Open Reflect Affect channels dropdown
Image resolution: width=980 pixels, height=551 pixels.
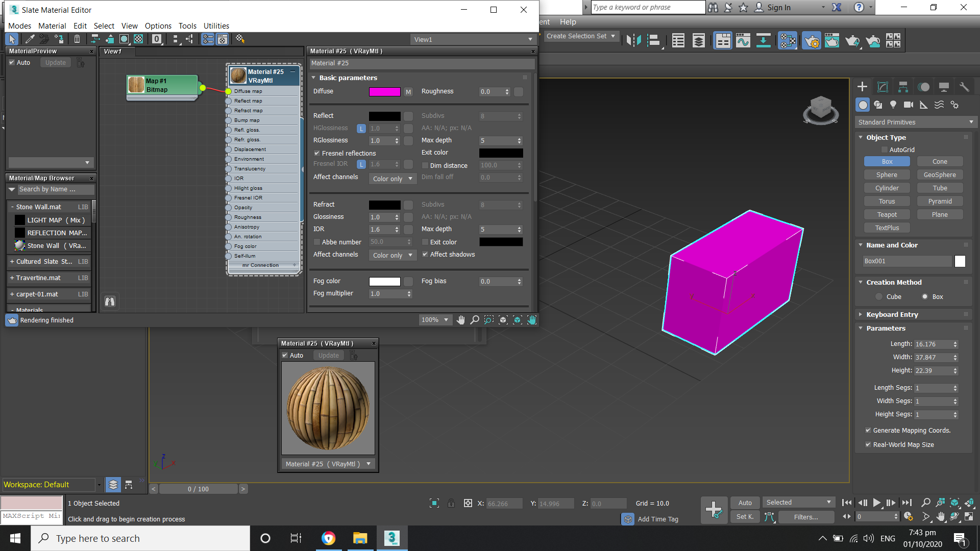click(393, 179)
